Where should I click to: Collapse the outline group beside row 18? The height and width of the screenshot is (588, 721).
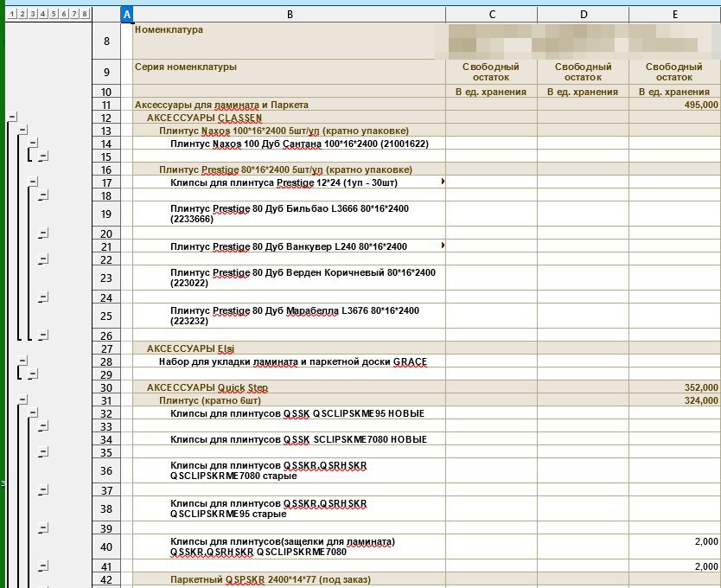pos(43,195)
